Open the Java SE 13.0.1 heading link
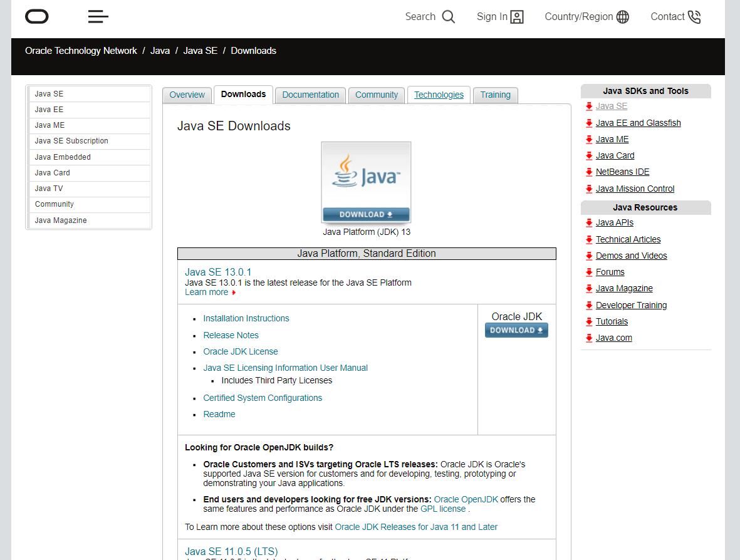This screenshot has width=740, height=560. [x=218, y=272]
